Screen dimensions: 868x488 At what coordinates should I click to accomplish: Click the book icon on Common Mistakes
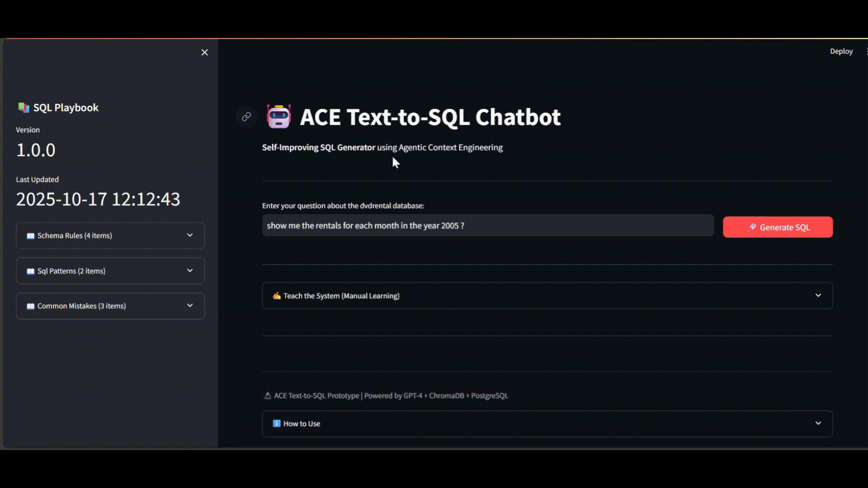point(30,306)
